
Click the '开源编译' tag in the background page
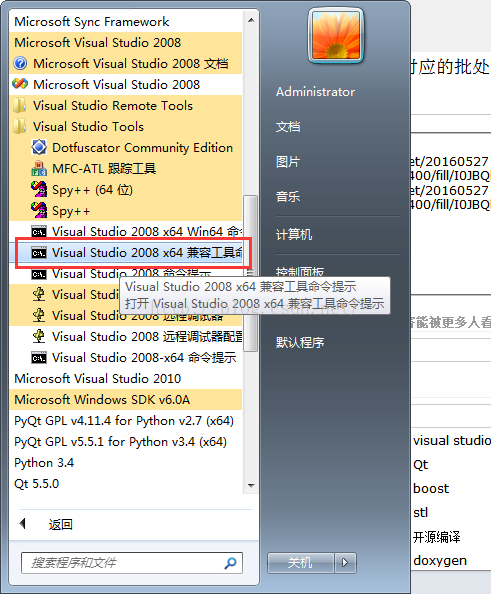[x=437, y=537]
